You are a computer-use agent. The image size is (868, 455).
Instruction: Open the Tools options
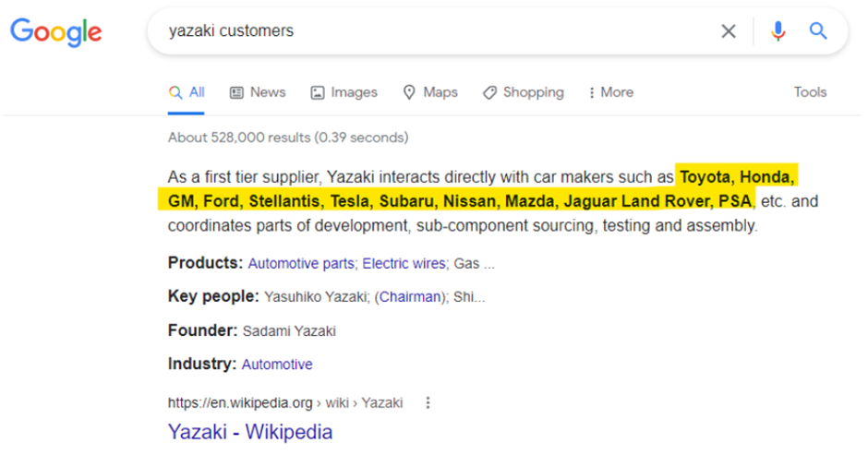click(x=810, y=92)
